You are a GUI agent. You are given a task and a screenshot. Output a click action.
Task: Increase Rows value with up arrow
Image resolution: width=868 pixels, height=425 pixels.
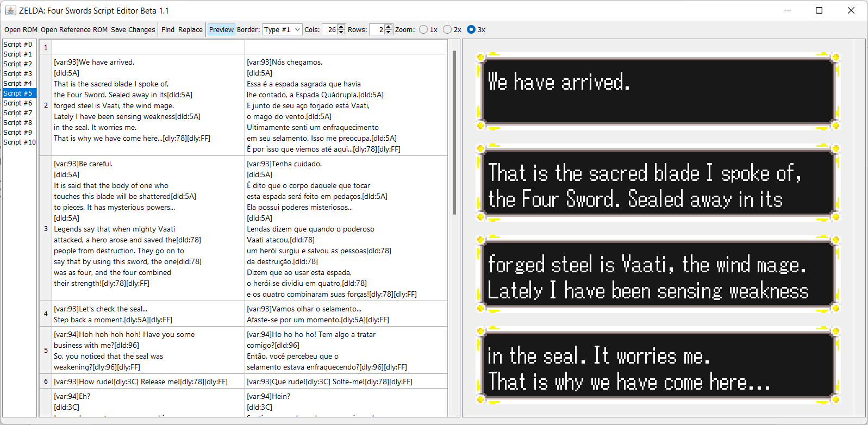click(x=389, y=27)
